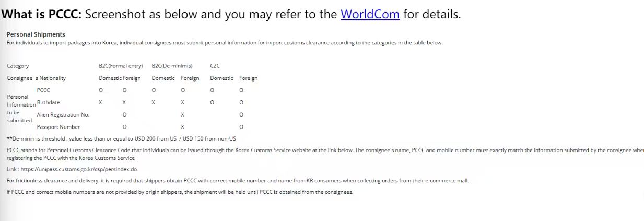Screen dimensions: 644x221
Task: Select the "Birthdate" row label
Action: pyautogui.click(x=48, y=102)
